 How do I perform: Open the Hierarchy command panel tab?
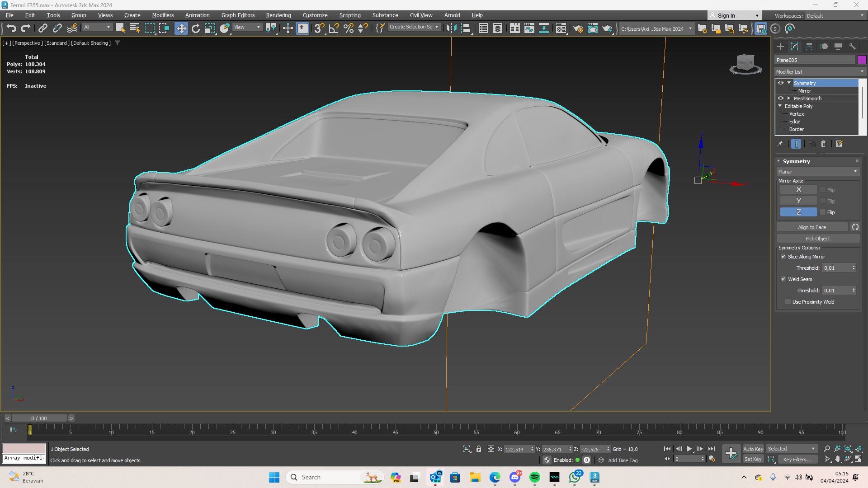click(809, 47)
